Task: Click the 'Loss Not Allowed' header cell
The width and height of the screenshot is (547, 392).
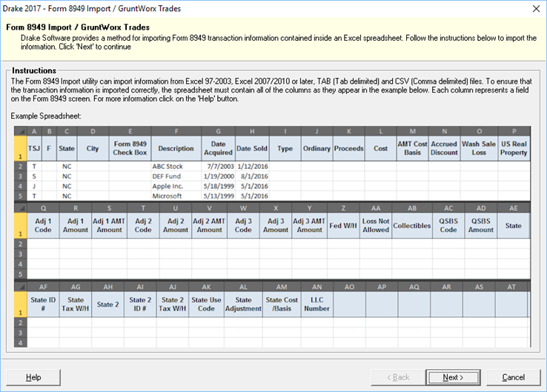Action: tap(376, 226)
